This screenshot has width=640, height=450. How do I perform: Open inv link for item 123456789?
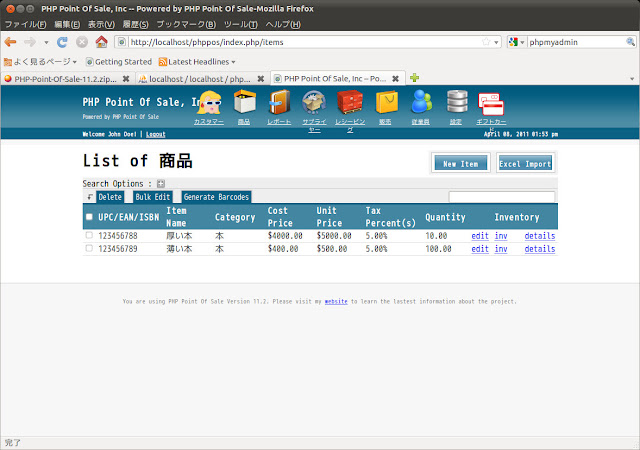tap(501, 249)
